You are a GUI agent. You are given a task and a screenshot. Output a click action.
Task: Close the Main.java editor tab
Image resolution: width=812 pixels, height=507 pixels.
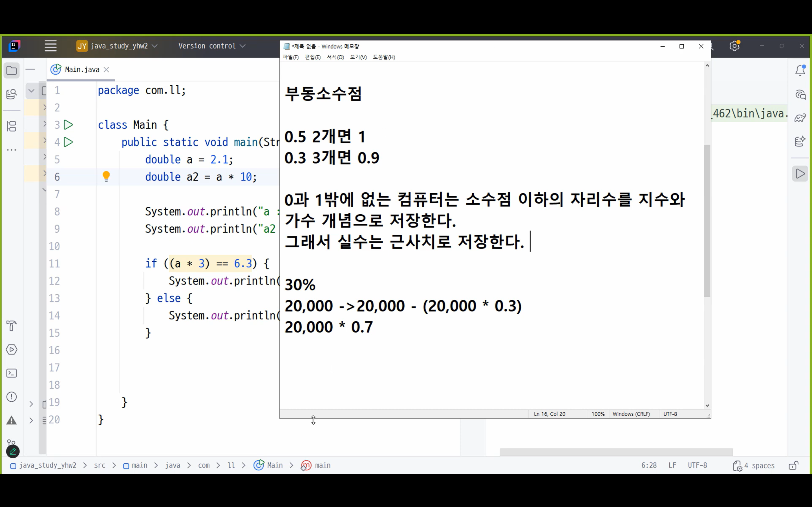[106, 70]
